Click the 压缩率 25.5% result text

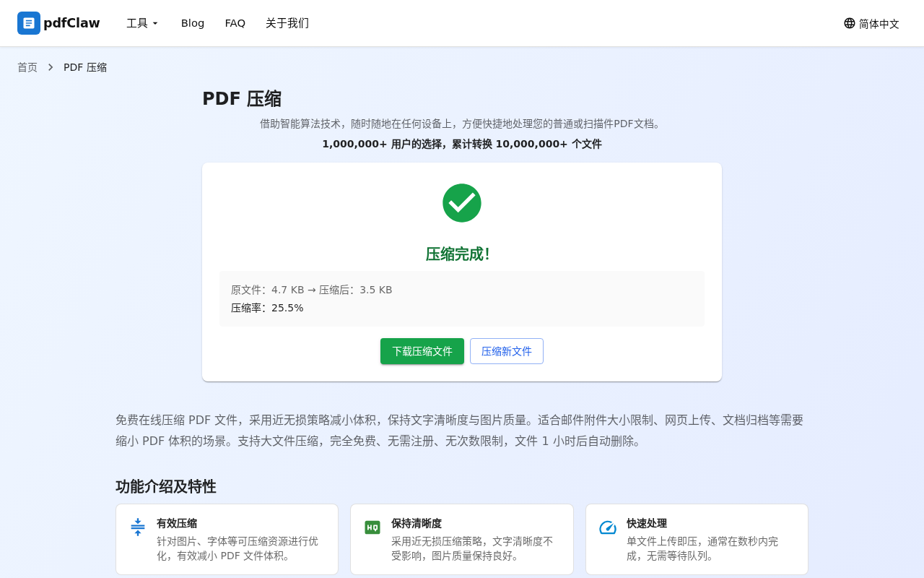coord(267,308)
